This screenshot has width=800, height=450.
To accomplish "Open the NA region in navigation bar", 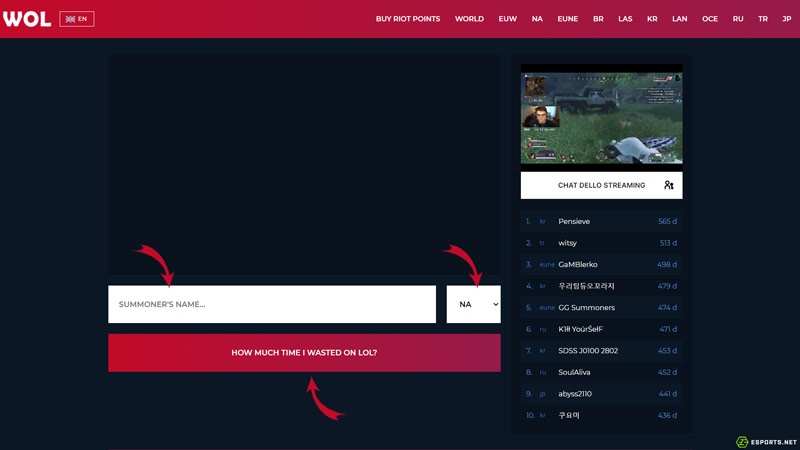I will coord(537,19).
